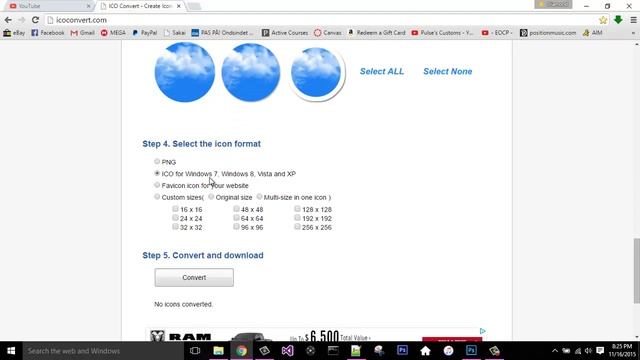Check the 96 x 96 size box
Image resolution: width=640 pixels, height=360 pixels.
pos(236,227)
